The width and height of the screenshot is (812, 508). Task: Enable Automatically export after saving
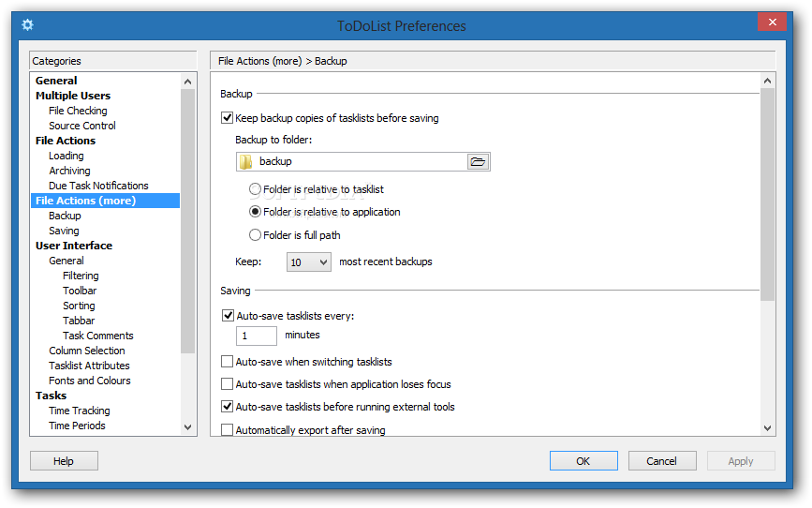(x=227, y=429)
